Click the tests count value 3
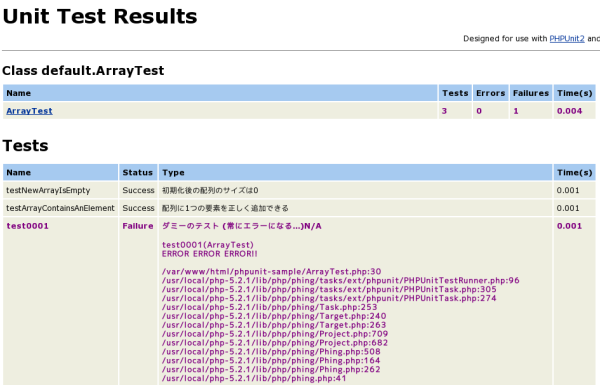The width and height of the screenshot is (600, 385). 444,111
